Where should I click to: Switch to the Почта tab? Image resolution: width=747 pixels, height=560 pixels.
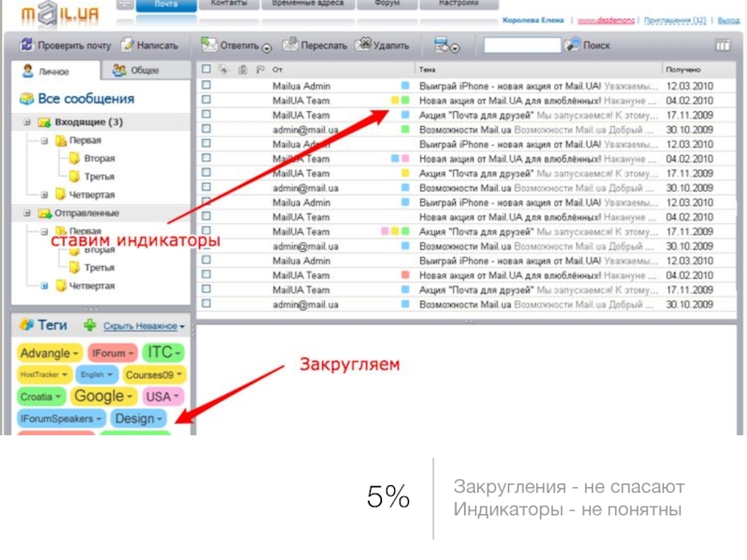click(x=166, y=5)
